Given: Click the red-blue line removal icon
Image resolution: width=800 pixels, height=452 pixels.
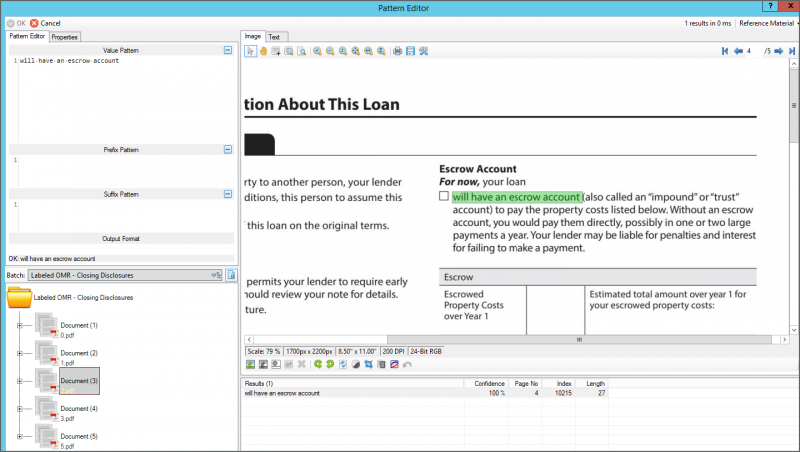Looking at the screenshot, I should (394, 364).
